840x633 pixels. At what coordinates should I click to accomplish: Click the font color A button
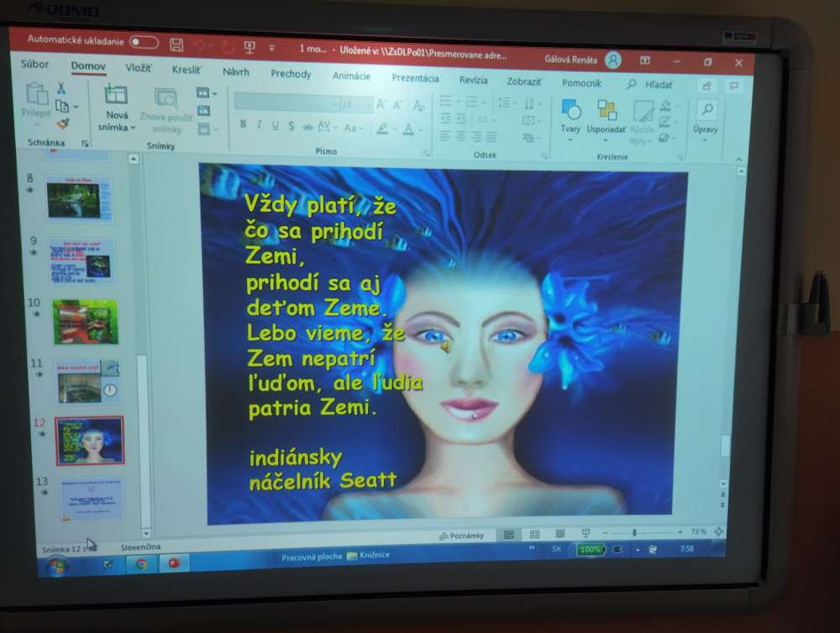[408, 130]
